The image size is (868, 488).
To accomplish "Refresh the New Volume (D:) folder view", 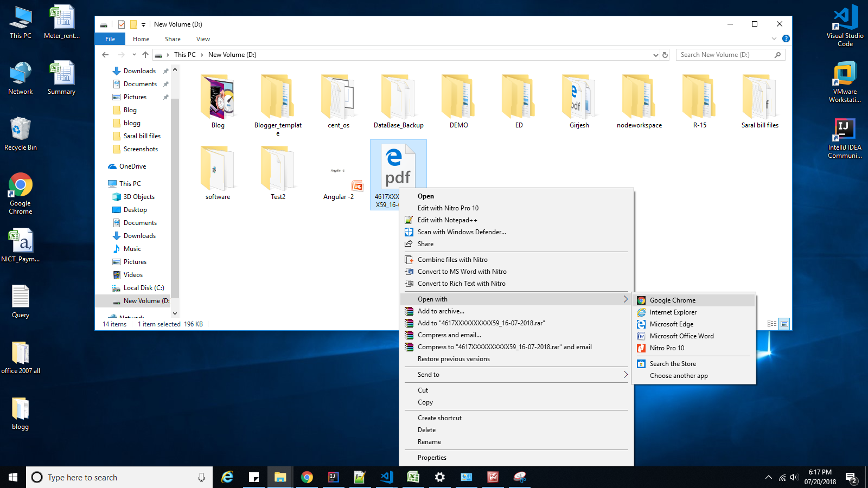I will (x=665, y=55).
